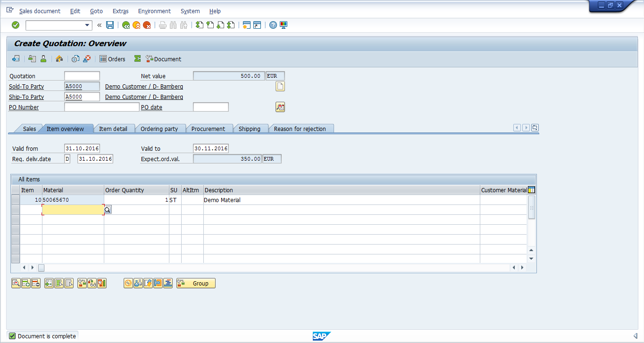Click the Display sold-to party person icon
Image resolution: width=644 pixels, height=343 pixels.
43,59
